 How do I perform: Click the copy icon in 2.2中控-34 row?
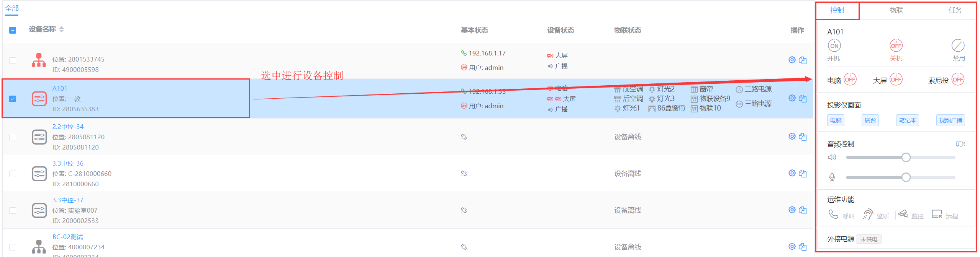[803, 137]
